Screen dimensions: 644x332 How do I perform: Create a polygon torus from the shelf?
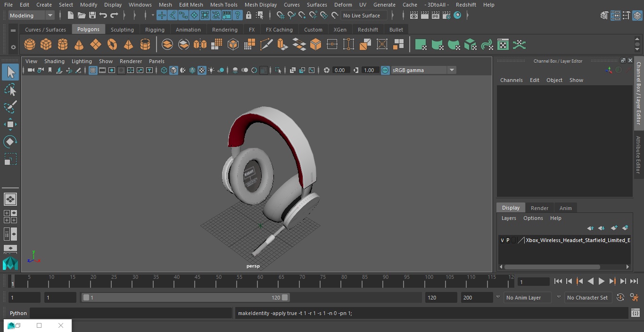112,45
